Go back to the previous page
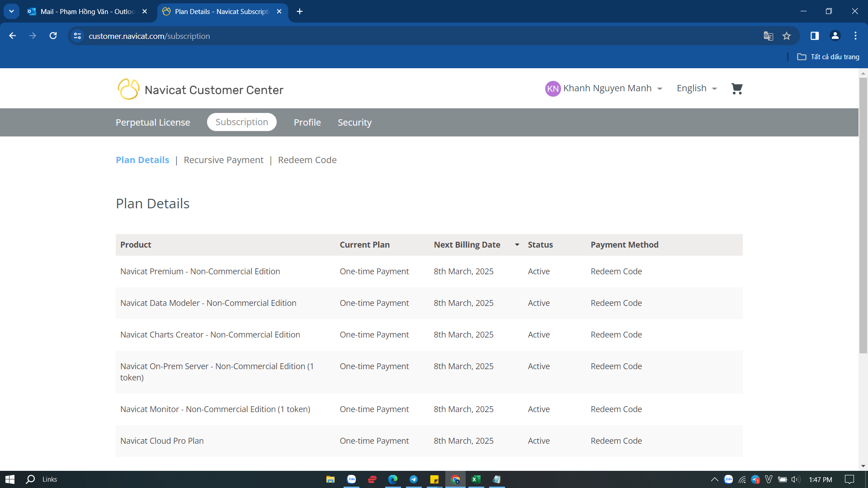The height and width of the screenshot is (488, 868). tap(13, 36)
